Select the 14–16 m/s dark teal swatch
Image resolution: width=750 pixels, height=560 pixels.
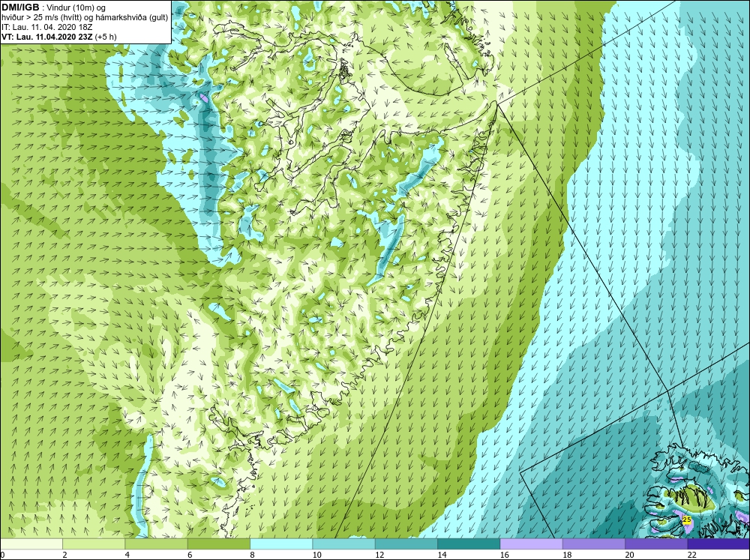469,544
